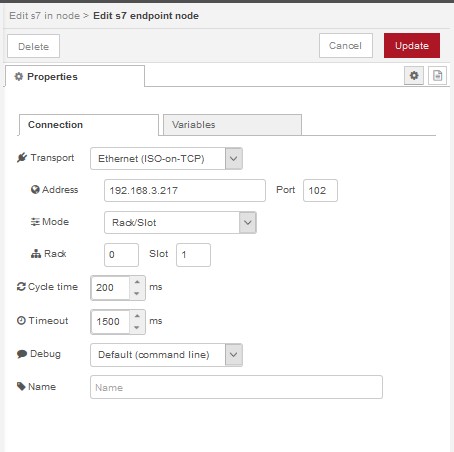Viewport: 454px width, 452px height.
Task: Open node description document icon
Action: tap(437, 76)
